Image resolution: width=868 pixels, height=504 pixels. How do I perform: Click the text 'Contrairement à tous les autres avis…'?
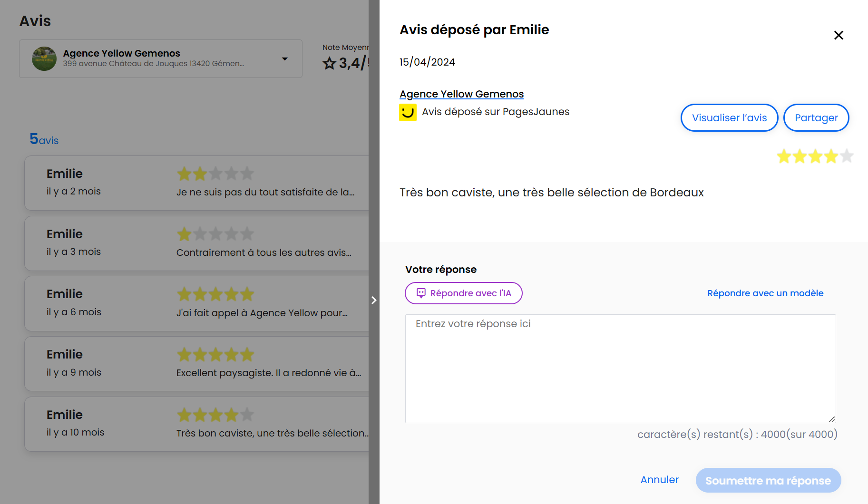[264, 252]
